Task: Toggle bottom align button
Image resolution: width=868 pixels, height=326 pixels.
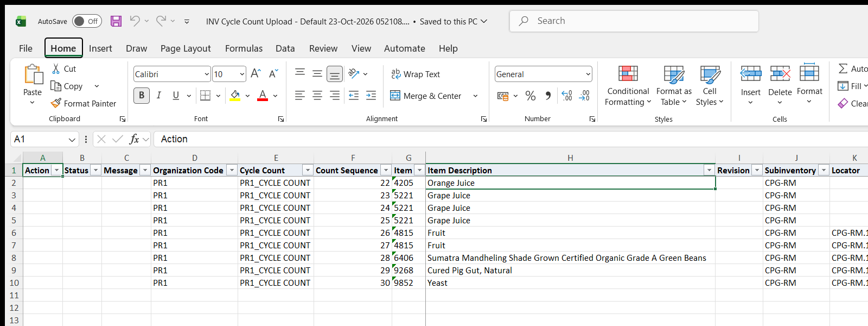Action: 335,73
